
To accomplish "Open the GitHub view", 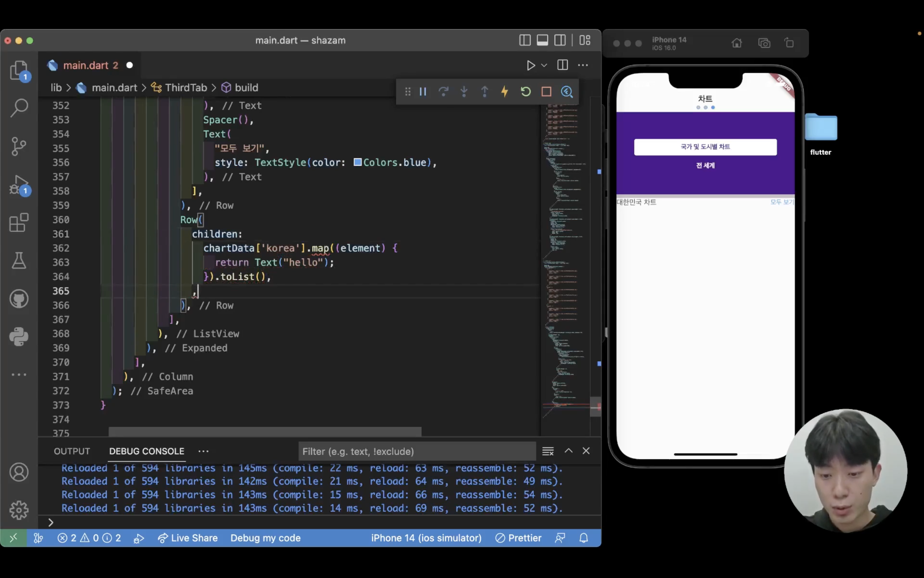I will (19, 298).
